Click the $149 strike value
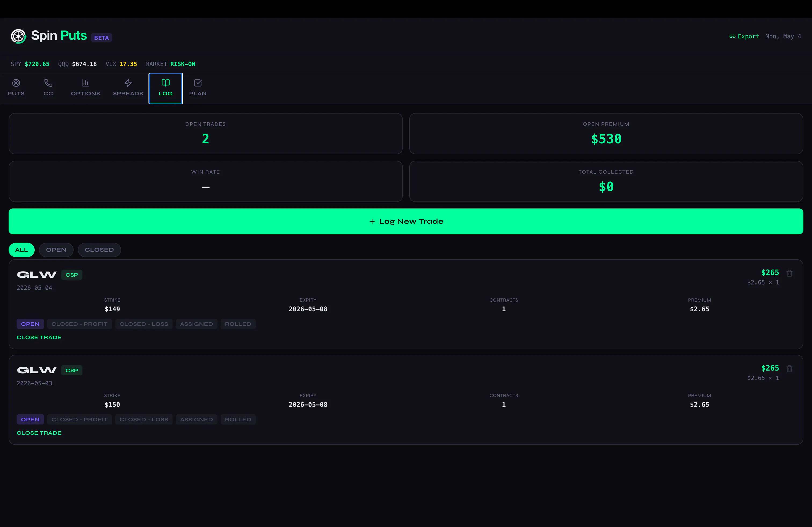 pyautogui.click(x=112, y=309)
